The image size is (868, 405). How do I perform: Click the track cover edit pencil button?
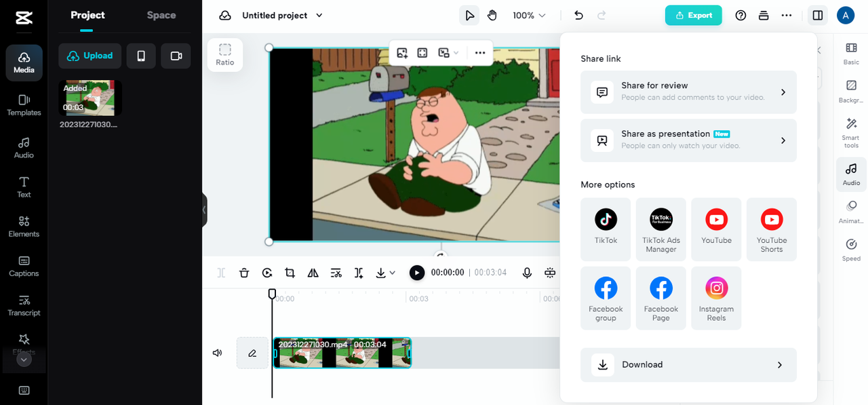point(252,353)
